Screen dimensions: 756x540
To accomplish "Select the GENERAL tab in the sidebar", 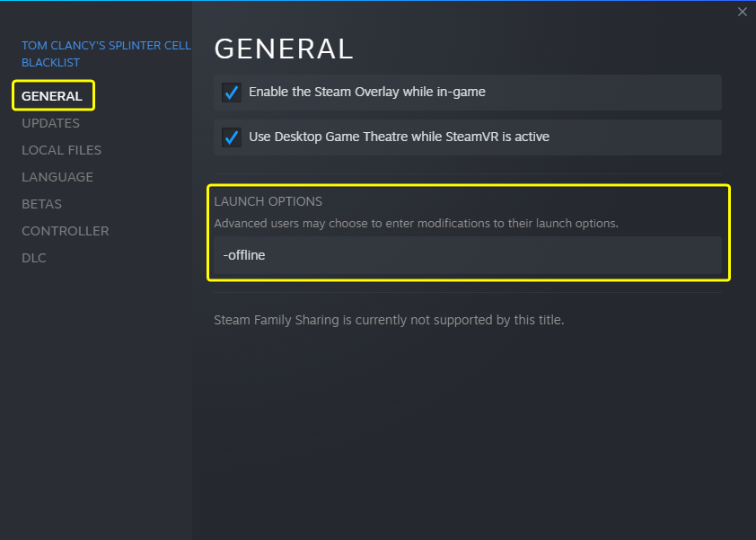I will pyautogui.click(x=52, y=96).
